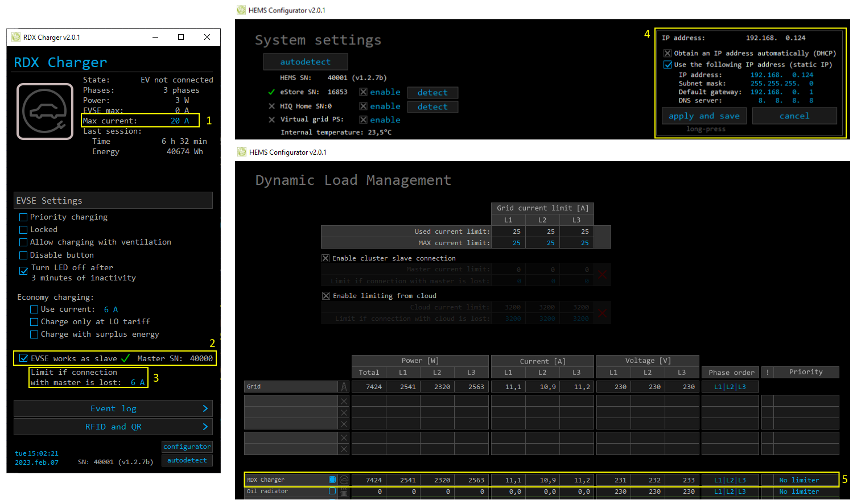Expand the Event log section
Viewport: 857px width, 504px height.
click(113, 409)
